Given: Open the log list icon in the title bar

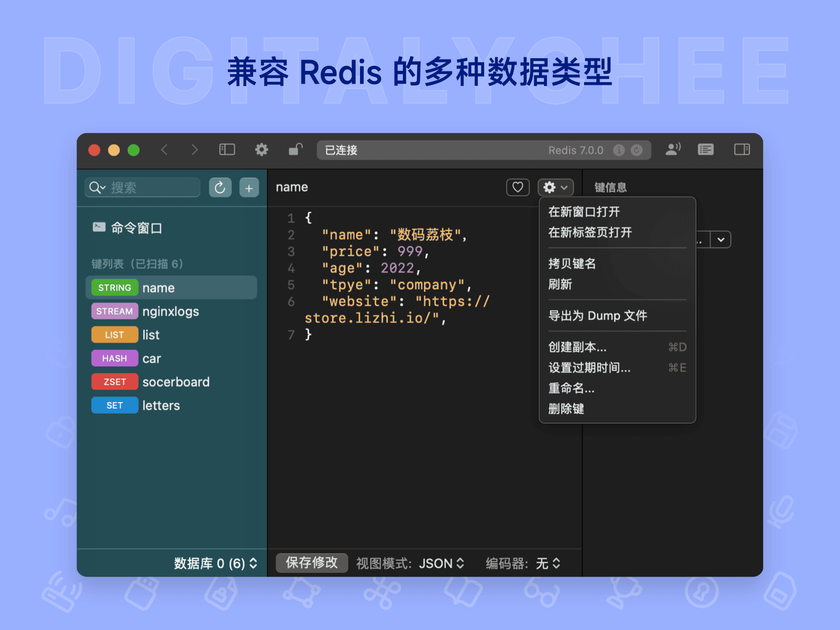Looking at the screenshot, I should coord(706,149).
